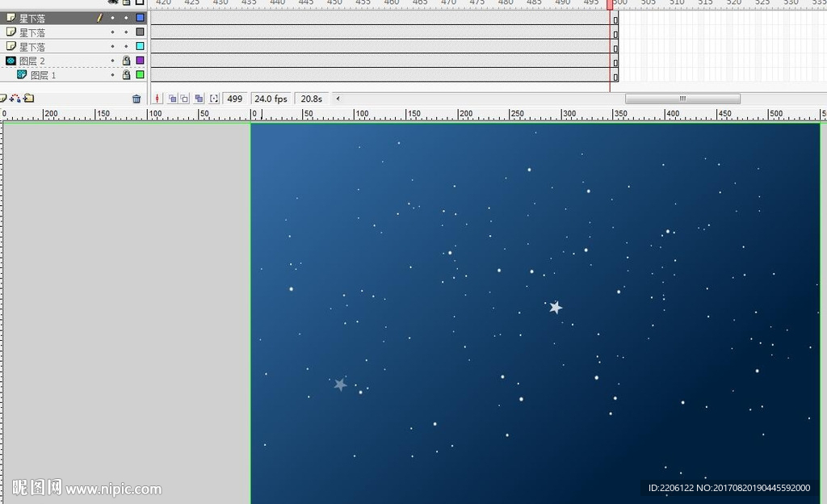This screenshot has height=504, width=827.
Task: Enable Onion Skin Outlines
Action: (184, 99)
